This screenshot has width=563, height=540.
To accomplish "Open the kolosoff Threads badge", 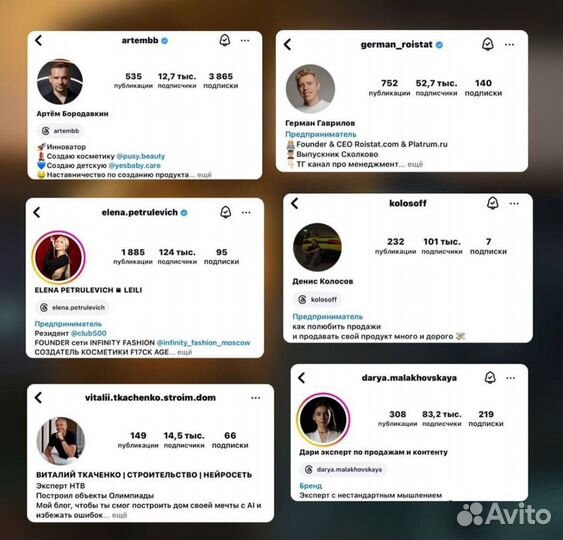I will (x=318, y=299).
